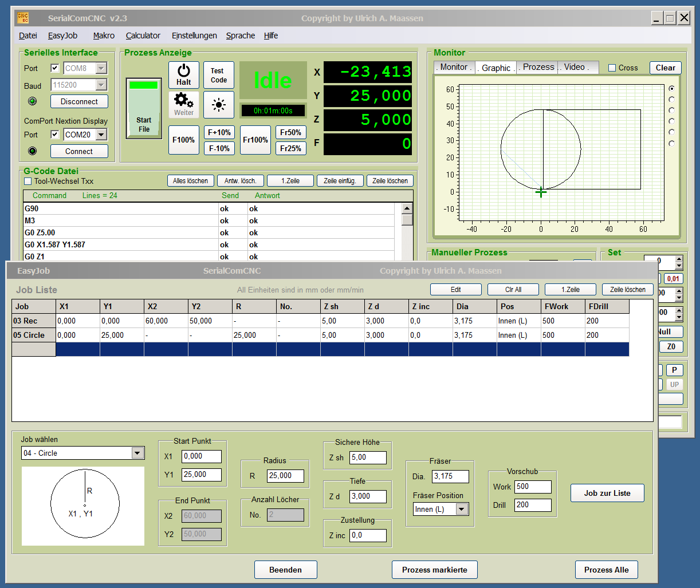
Task: Open the EasyJob menu
Action: [62, 35]
